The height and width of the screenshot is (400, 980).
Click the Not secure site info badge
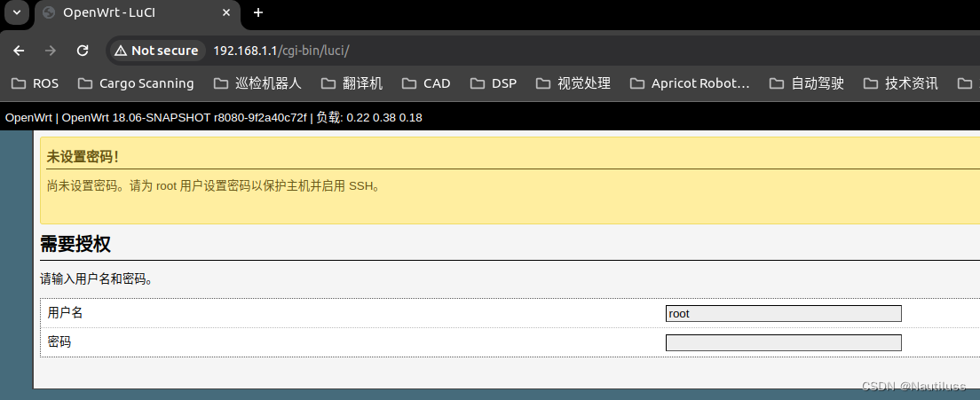(x=157, y=51)
